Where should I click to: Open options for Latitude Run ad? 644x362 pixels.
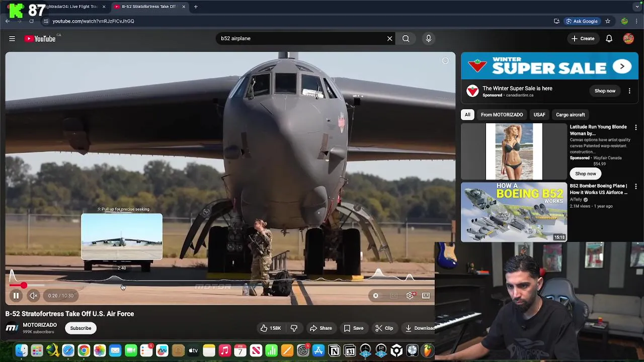636,128
